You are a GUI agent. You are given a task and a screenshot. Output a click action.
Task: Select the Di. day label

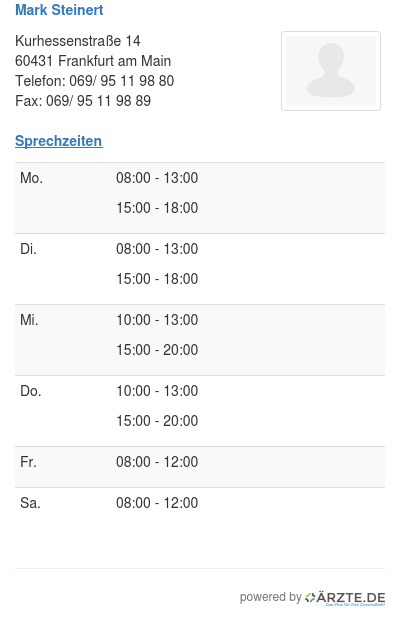click(x=28, y=249)
